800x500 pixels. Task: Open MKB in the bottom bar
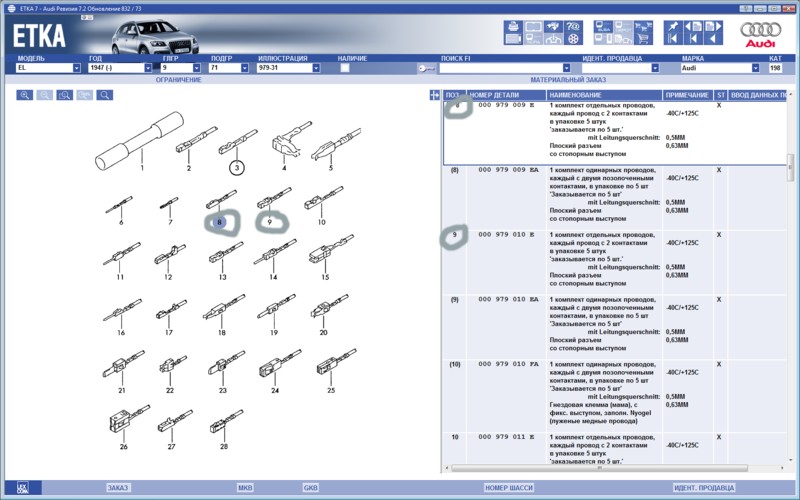click(245, 487)
